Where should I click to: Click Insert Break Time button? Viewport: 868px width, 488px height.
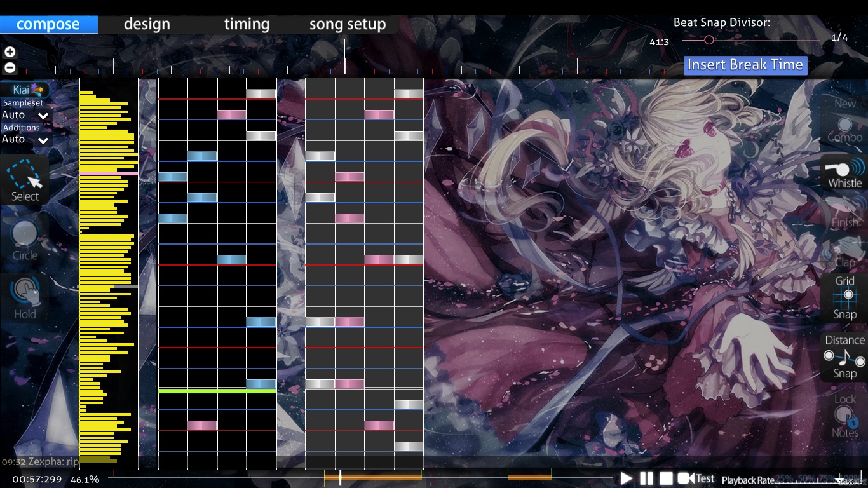745,65
